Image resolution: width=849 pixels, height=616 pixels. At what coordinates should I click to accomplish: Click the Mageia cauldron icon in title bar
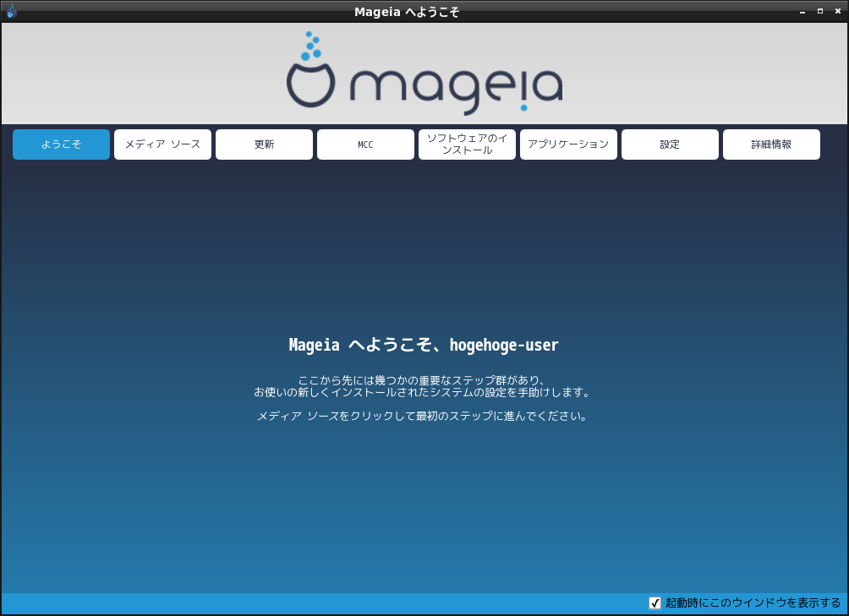pyautogui.click(x=11, y=11)
